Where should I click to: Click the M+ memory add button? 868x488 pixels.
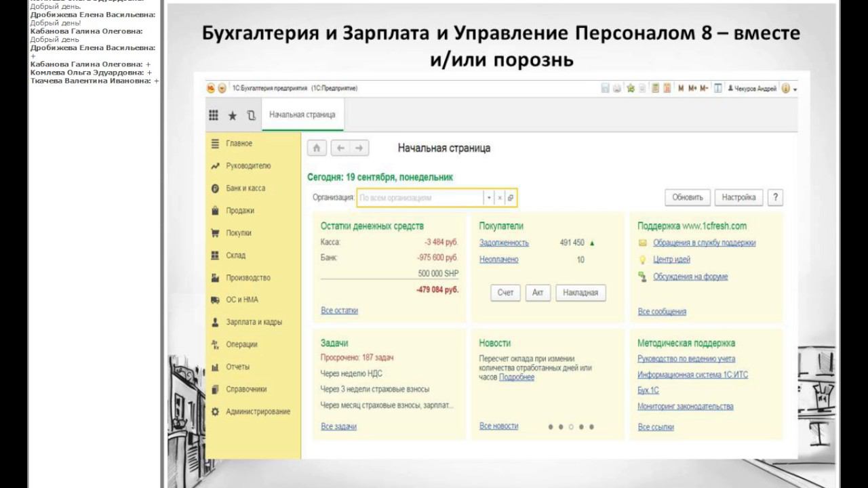[x=692, y=88]
